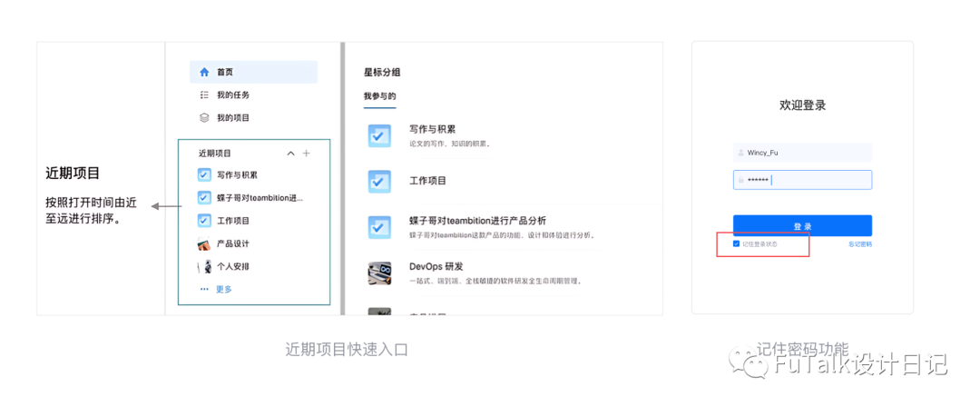The height and width of the screenshot is (407, 980).
Task: Click the layers icon beside 我的项目
Action: click(x=204, y=117)
